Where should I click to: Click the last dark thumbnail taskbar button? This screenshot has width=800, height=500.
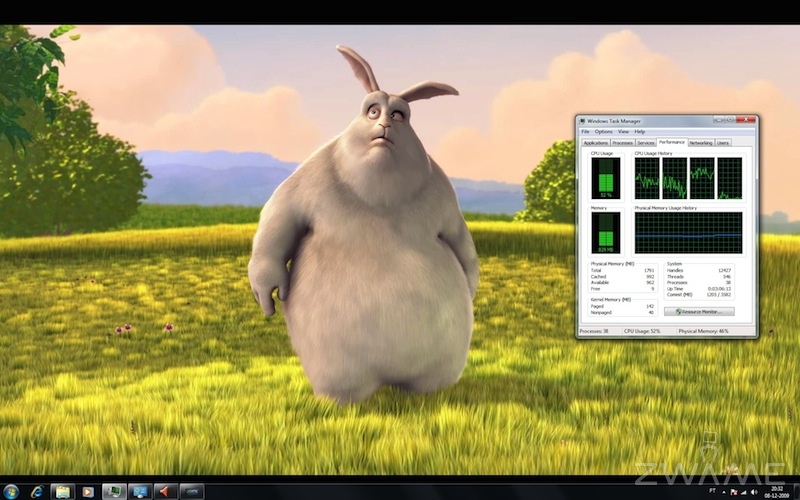coord(192,492)
